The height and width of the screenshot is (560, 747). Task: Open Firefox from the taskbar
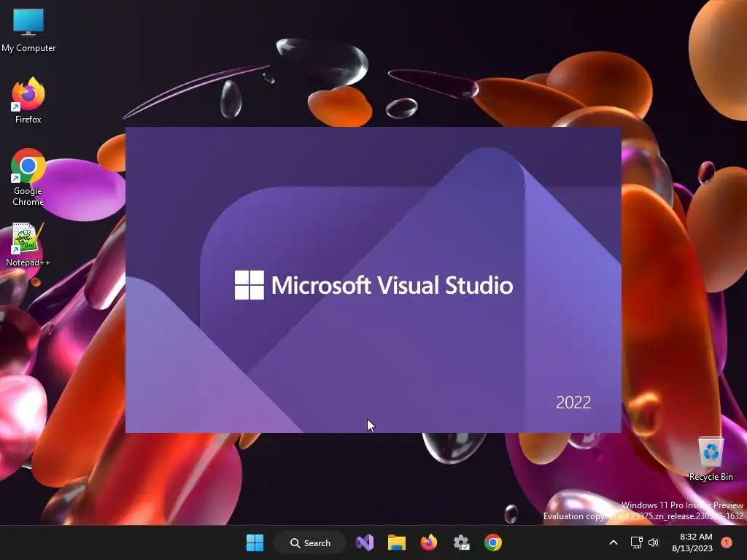[x=429, y=542]
